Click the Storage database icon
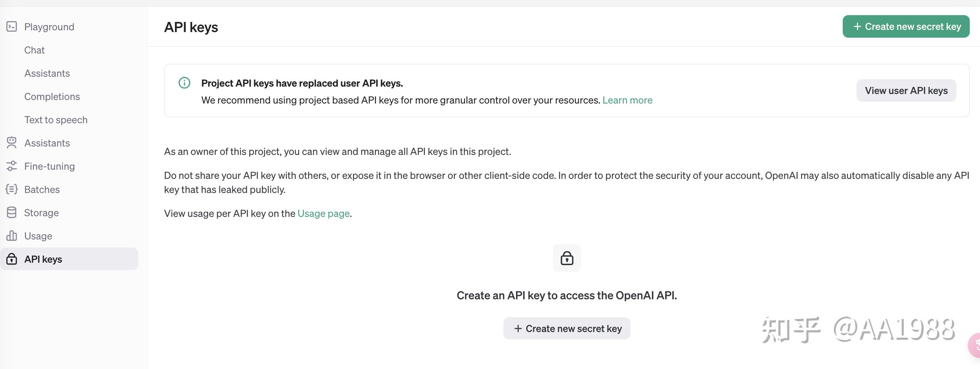This screenshot has height=369, width=980. [12, 212]
